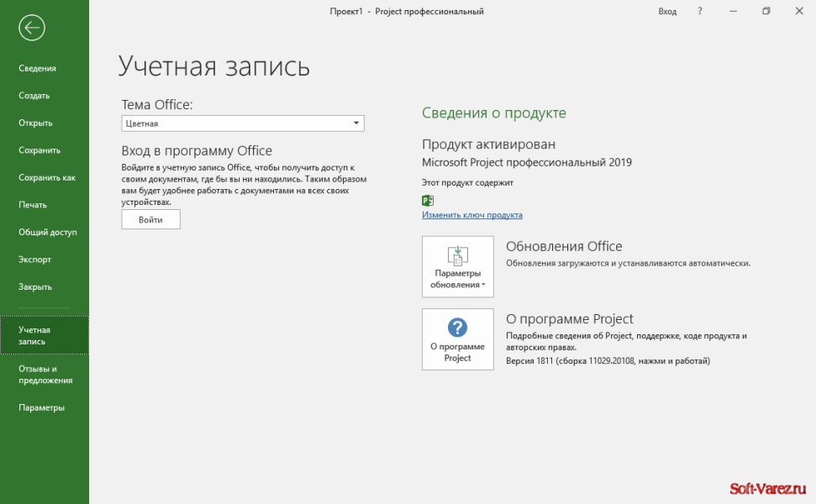Go to Открыть in the sidebar
Screen dimensions: 816x504
pos(35,123)
